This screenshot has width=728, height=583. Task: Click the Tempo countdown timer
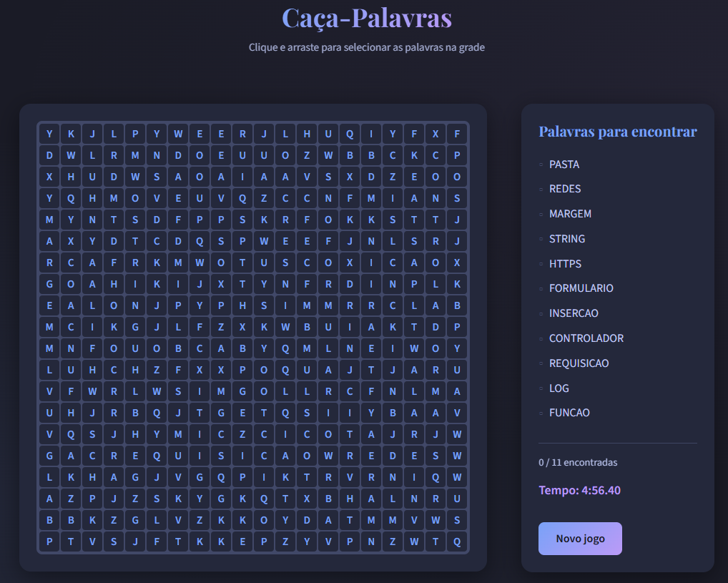(580, 491)
